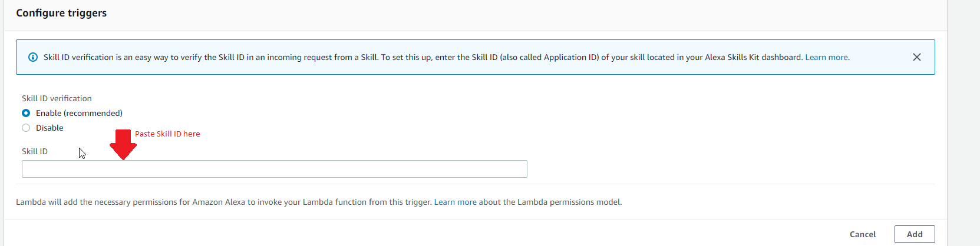This screenshot has height=246, width=980.
Task: Click the red down arrow annotation
Action: (123, 144)
